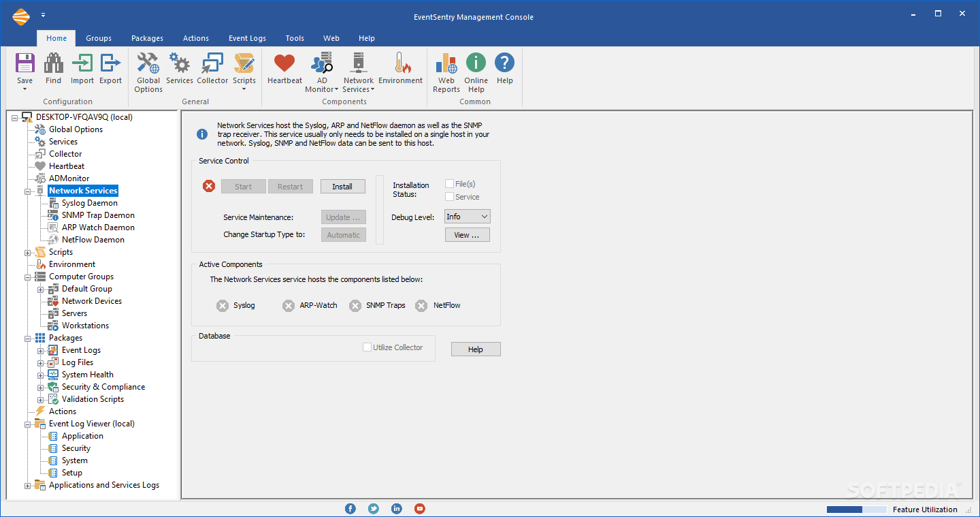Image resolution: width=980 pixels, height=517 pixels.
Task: Open the Twitter icon in status bar
Action: 374,508
